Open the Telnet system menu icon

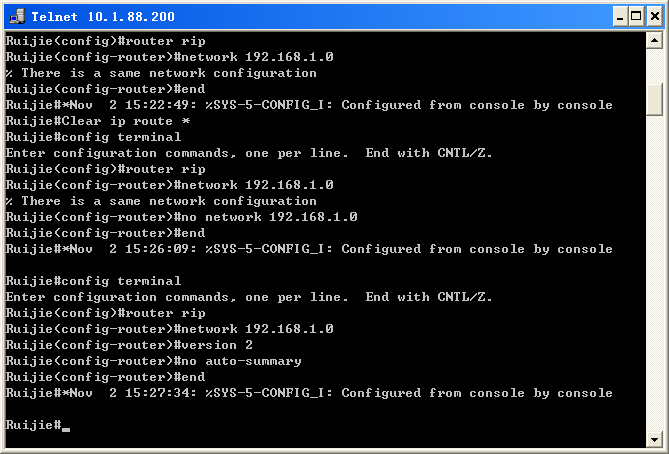point(17,16)
